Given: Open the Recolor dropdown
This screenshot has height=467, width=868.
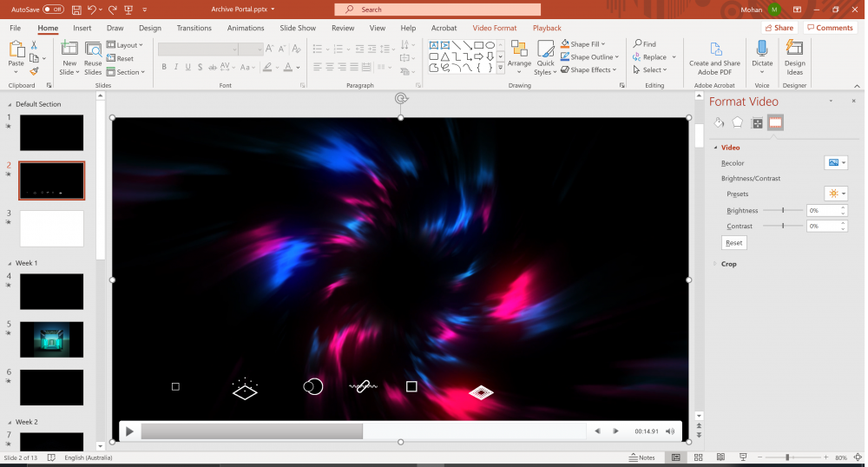Looking at the screenshot, I should (835, 163).
